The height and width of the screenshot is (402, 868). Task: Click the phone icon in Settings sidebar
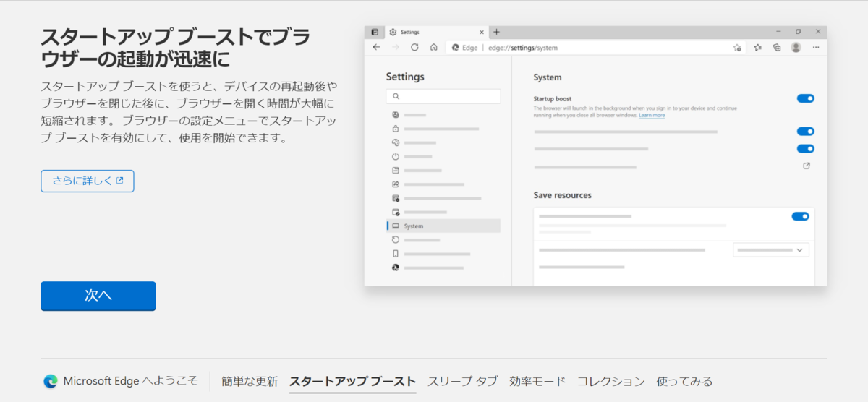click(x=396, y=254)
